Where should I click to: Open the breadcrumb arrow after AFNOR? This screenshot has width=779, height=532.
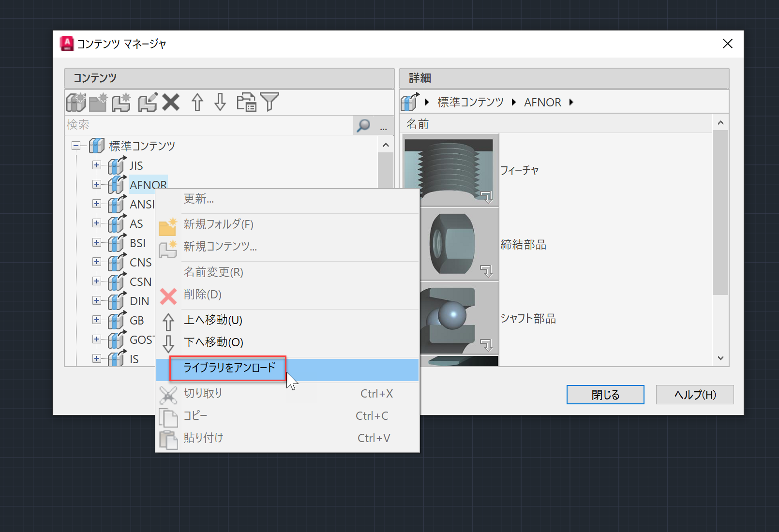[571, 102]
